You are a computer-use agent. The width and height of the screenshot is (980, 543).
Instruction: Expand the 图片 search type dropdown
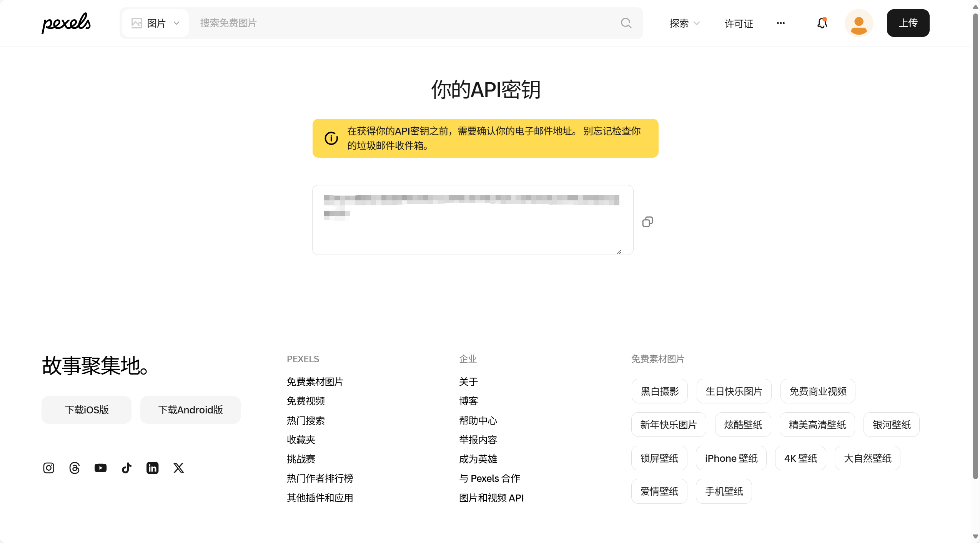155,23
